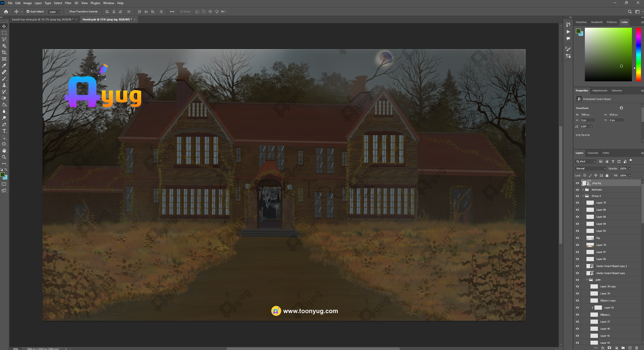The image size is (644, 350).
Task: Activate the Hand tool
Action: [4, 150]
